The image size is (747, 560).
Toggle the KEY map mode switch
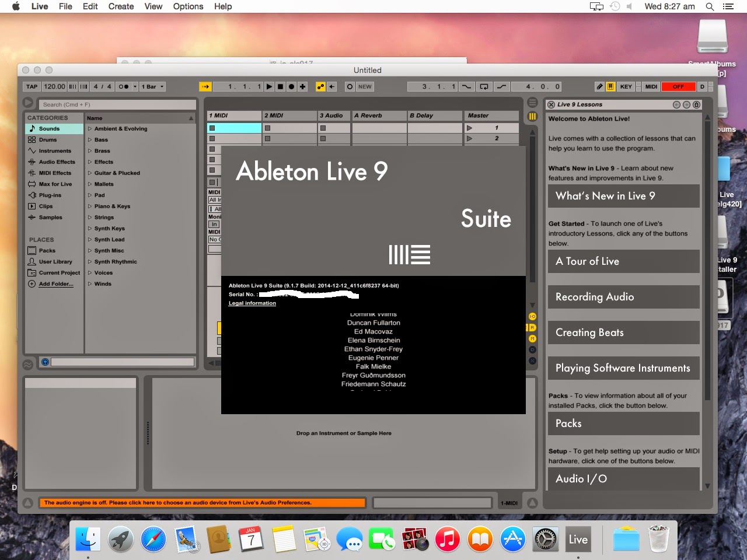point(626,86)
